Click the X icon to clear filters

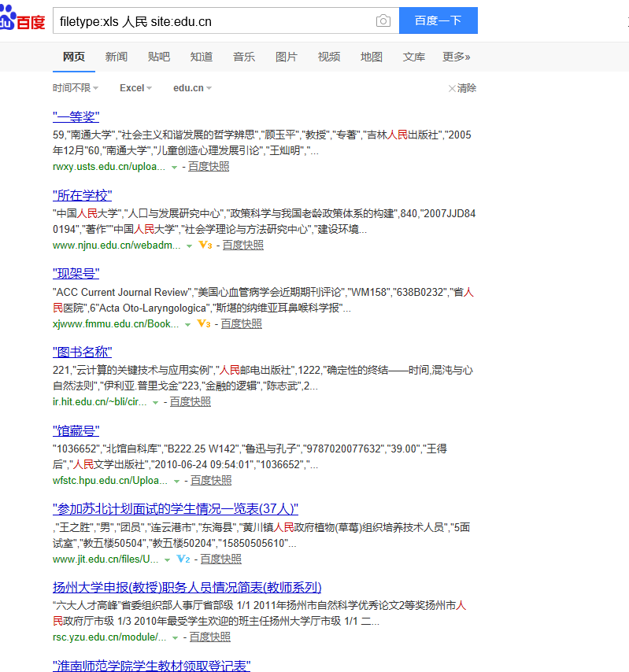452,88
